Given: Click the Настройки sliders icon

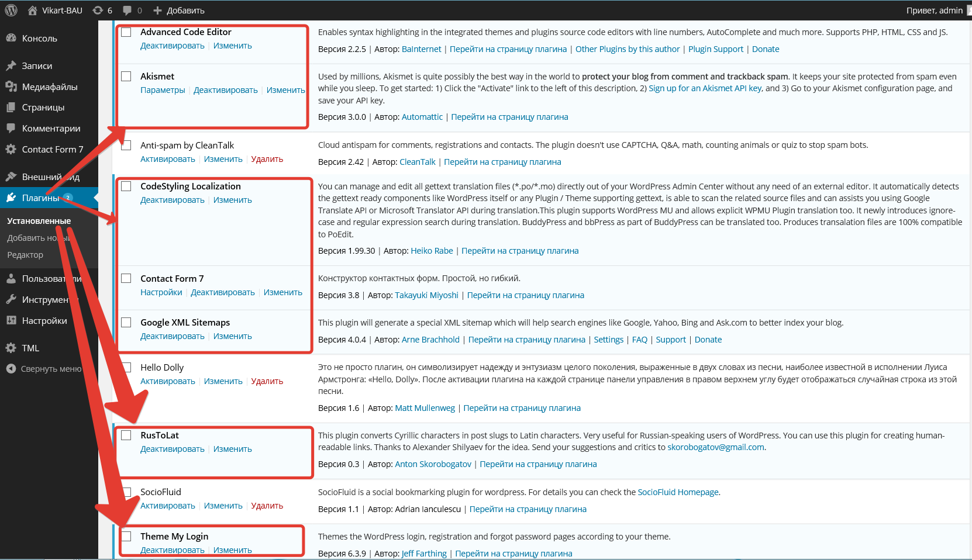Looking at the screenshot, I should pyautogui.click(x=11, y=320).
